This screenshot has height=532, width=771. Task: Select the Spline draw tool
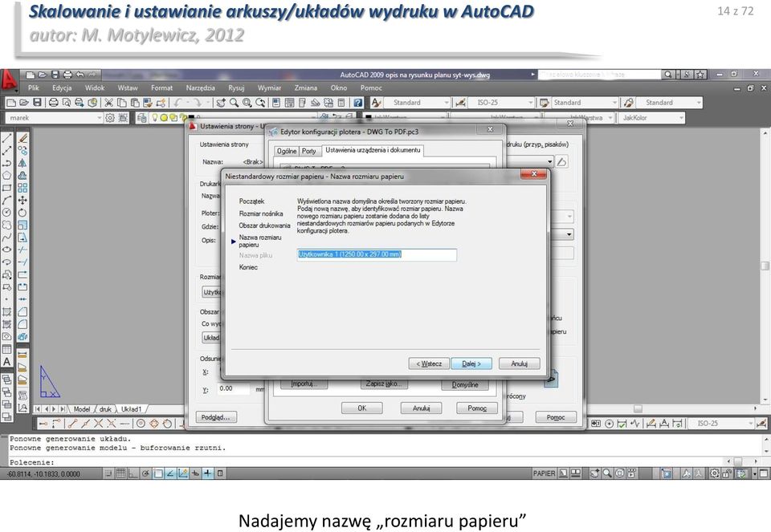coord(7,238)
